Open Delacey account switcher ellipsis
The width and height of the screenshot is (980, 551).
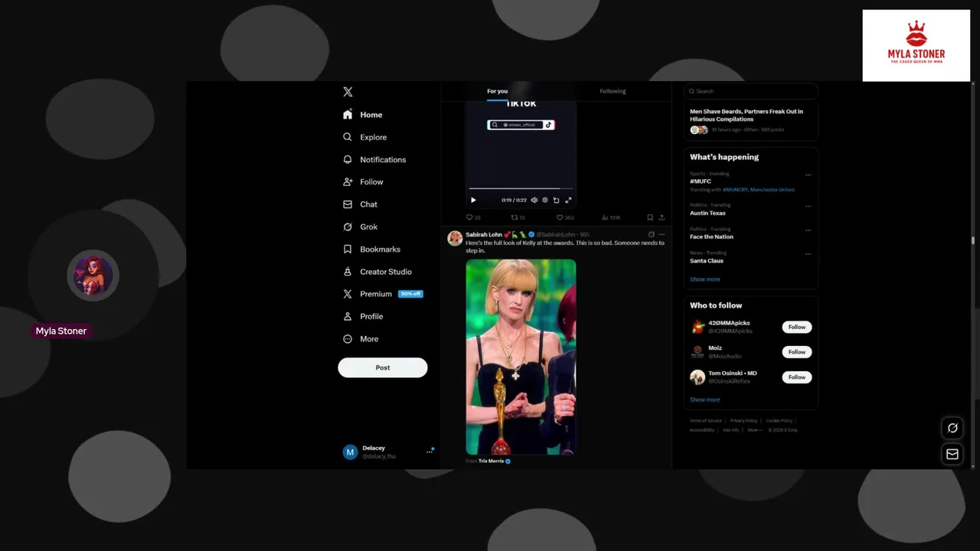click(430, 452)
